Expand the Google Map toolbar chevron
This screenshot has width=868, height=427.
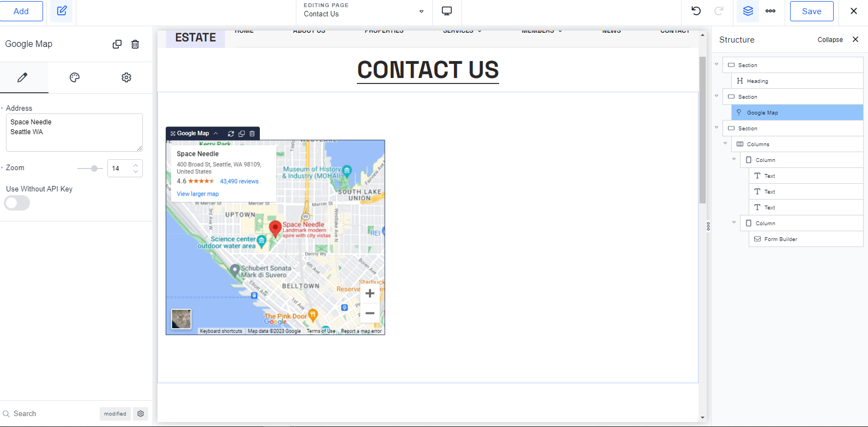tap(216, 134)
